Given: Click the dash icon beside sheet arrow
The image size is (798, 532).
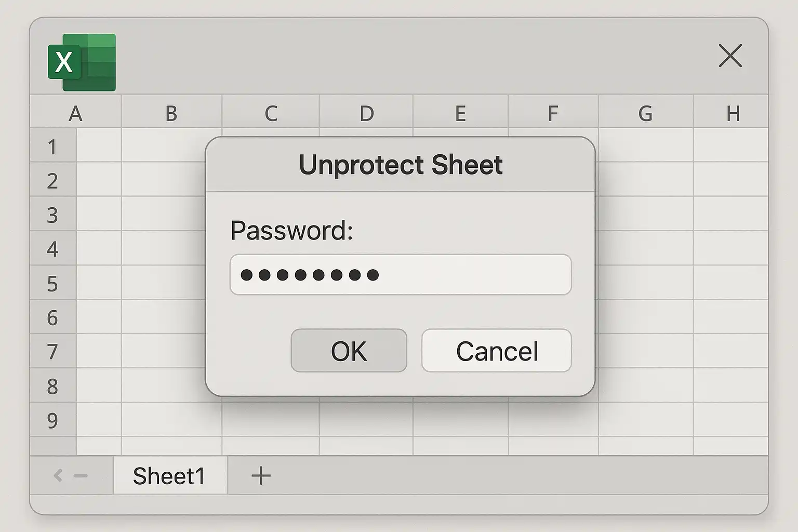Looking at the screenshot, I should click(x=81, y=475).
